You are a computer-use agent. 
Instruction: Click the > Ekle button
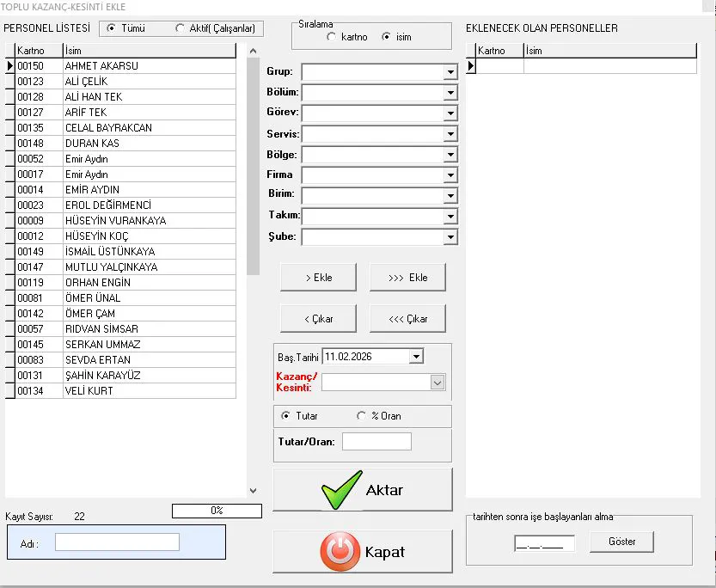(318, 278)
